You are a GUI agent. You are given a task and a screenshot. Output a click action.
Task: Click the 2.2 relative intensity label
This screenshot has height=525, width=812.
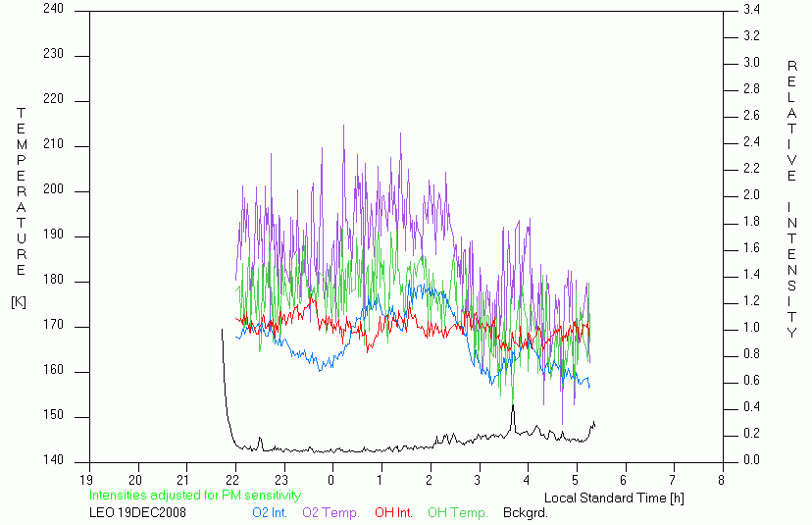click(751, 169)
